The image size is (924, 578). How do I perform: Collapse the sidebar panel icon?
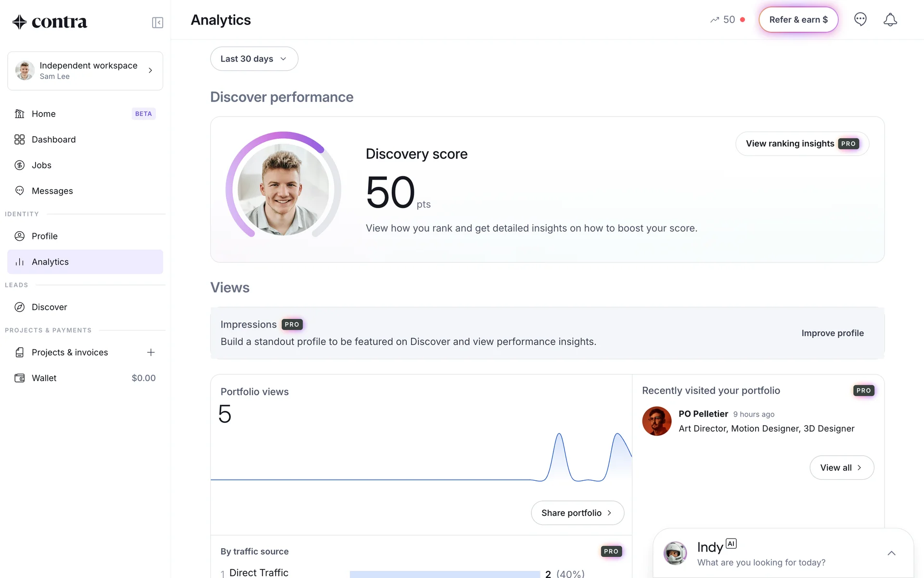tap(157, 23)
